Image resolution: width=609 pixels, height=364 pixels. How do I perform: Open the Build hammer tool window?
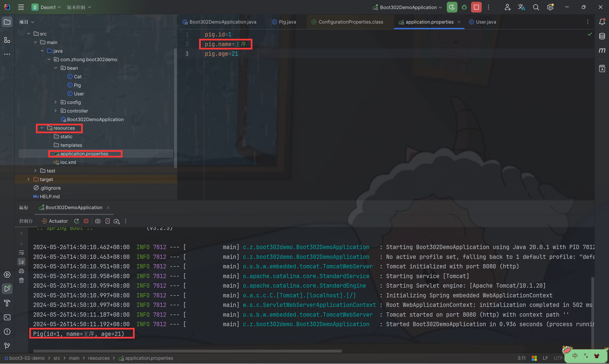click(7, 303)
